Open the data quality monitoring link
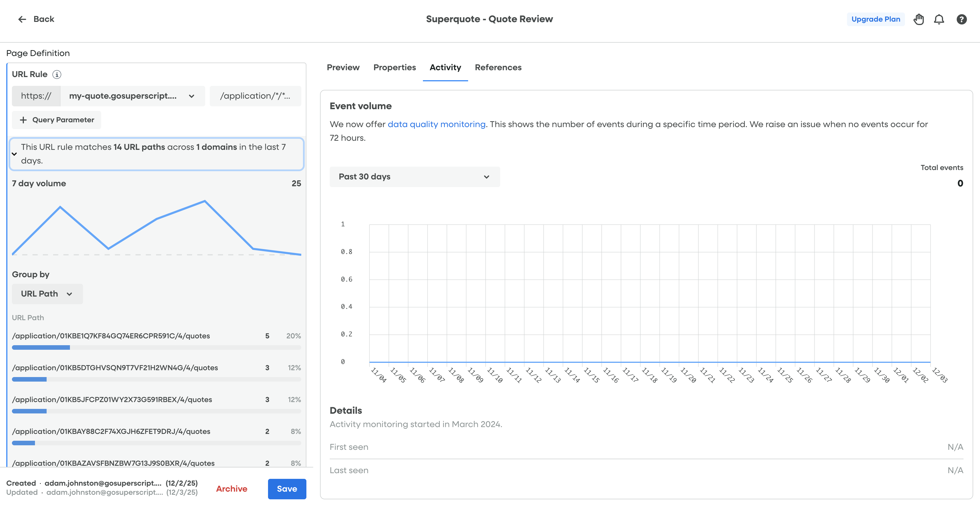Screen dimensions: 980x505 pyautogui.click(x=436, y=125)
